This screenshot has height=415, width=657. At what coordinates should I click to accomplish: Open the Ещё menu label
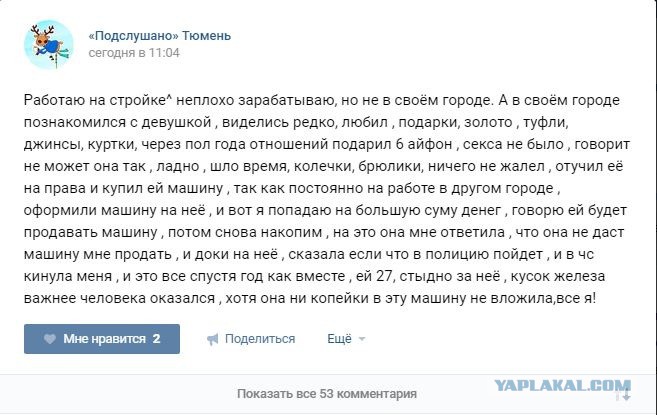tap(339, 338)
